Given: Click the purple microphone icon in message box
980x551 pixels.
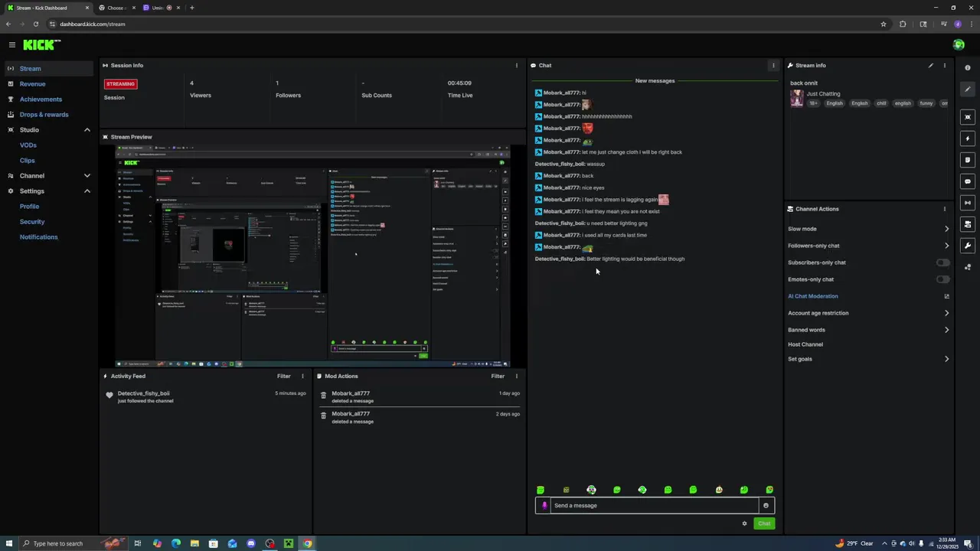Looking at the screenshot, I should click(x=544, y=506).
